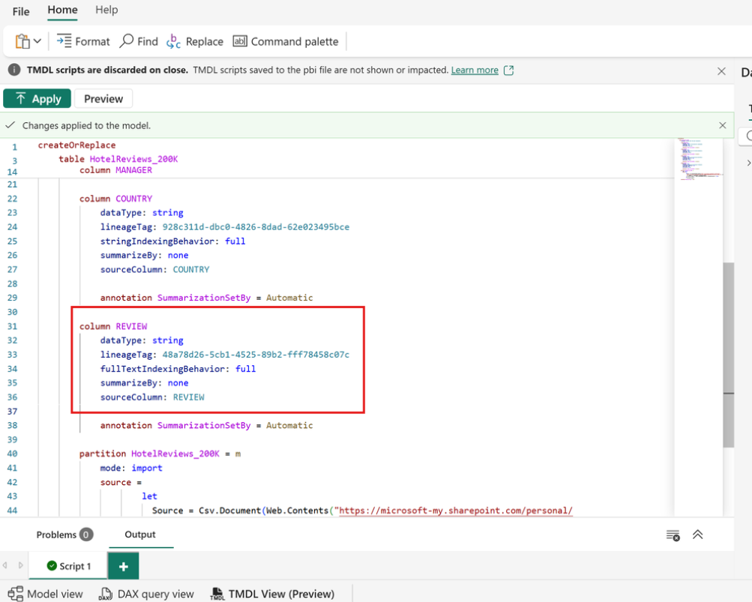Click the code minimap overview
This screenshot has width=752, height=602.
click(698, 160)
